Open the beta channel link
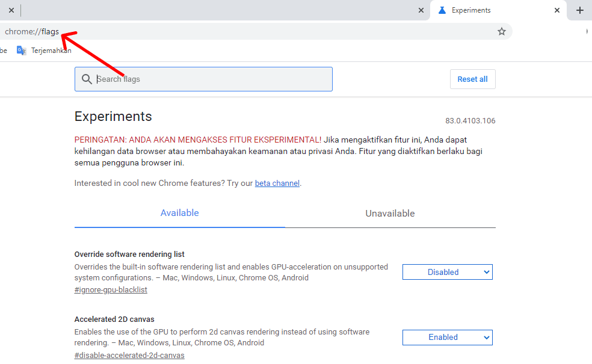This screenshot has width=592, height=364. [x=277, y=183]
